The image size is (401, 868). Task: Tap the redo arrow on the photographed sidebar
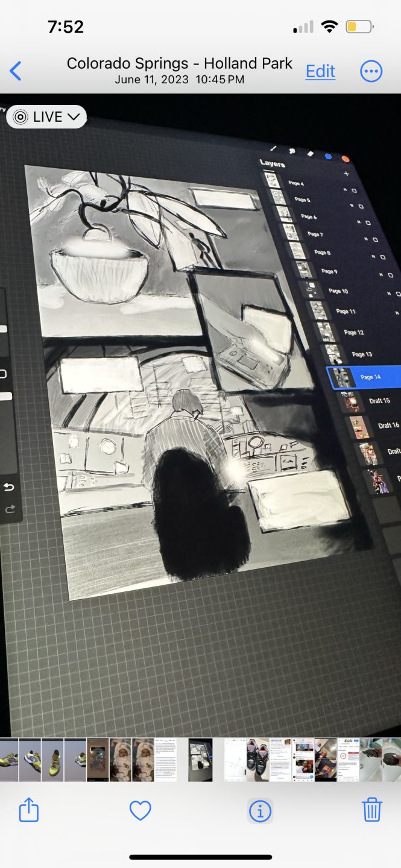tap(10, 509)
